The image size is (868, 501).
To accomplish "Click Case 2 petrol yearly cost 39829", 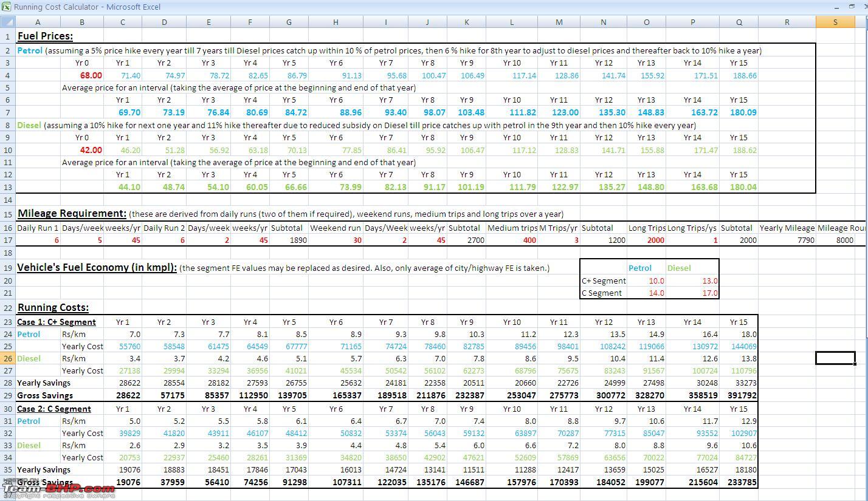I will (x=129, y=433).
